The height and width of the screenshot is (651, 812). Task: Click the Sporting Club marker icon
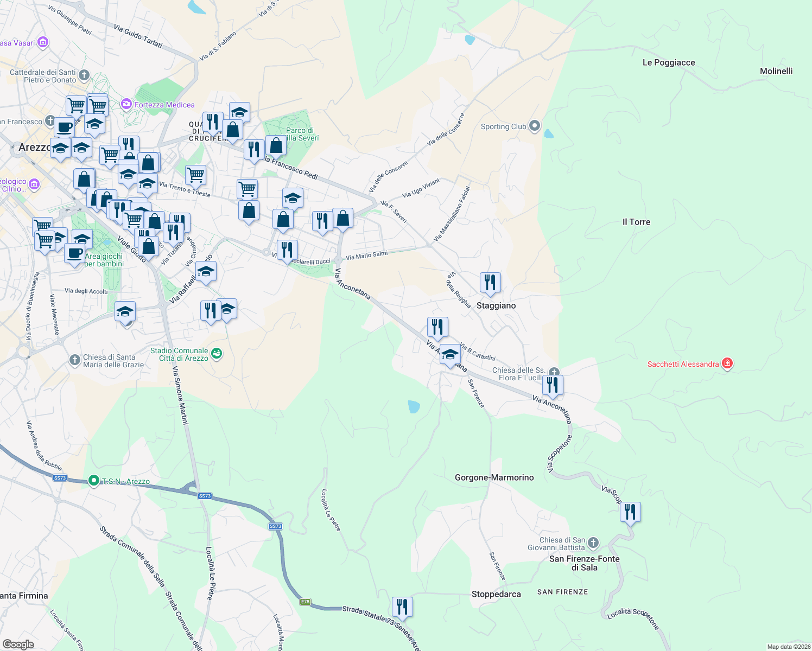tap(534, 125)
